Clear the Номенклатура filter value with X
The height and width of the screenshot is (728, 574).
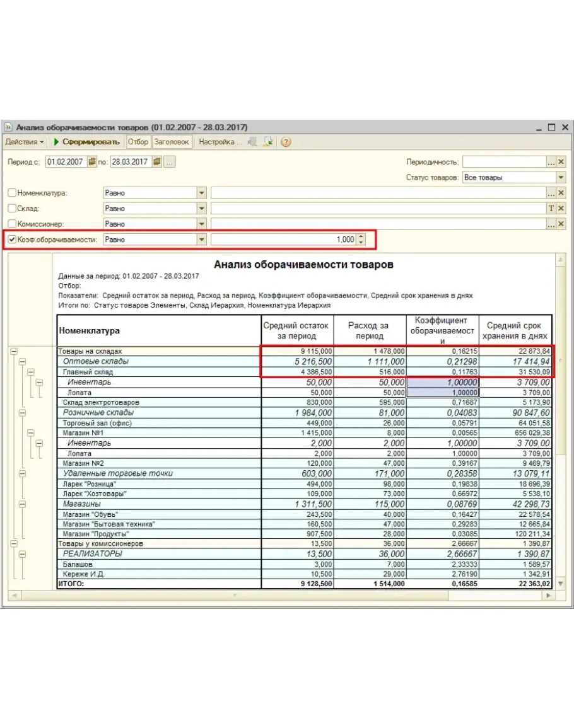[x=561, y=193]
